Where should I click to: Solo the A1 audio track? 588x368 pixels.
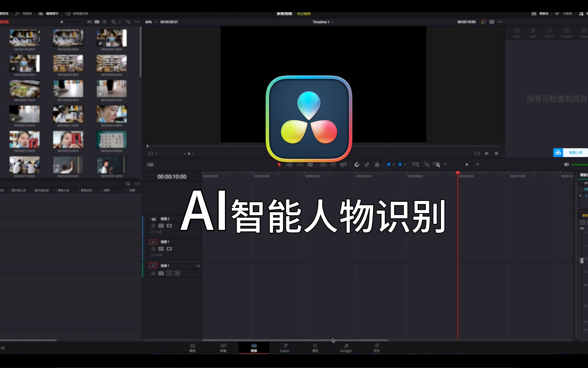point(169,273)
